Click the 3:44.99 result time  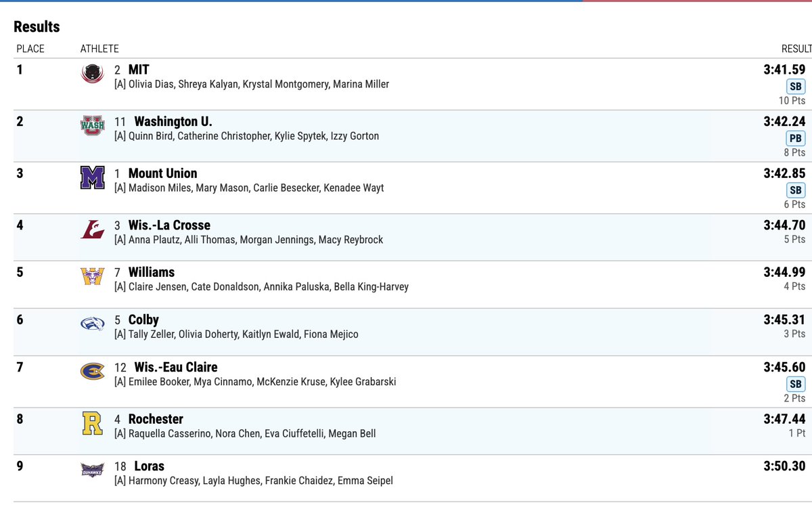tap(784, 272)
